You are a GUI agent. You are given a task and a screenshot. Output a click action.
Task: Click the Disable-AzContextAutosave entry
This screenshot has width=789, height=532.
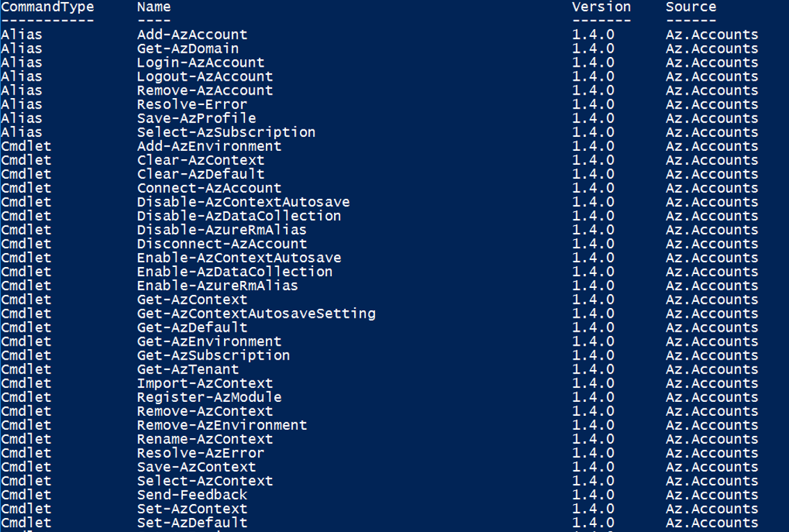[243, 202]
